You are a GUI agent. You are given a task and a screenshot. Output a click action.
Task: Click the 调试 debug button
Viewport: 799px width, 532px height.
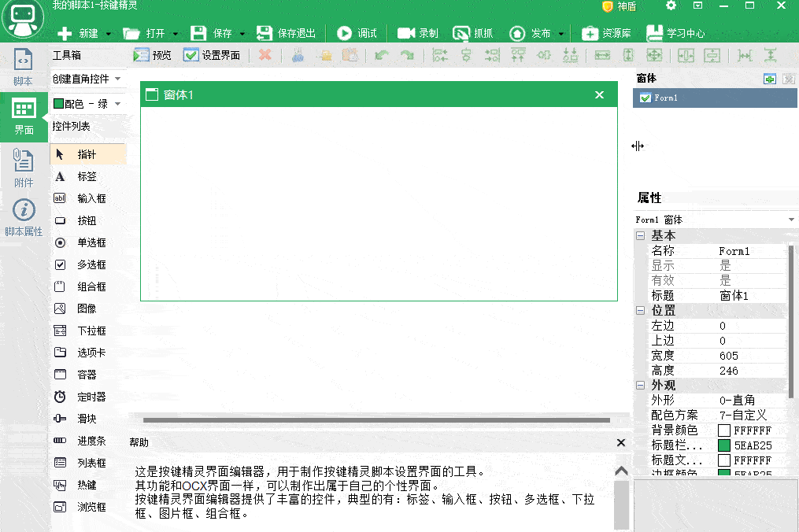[357, 33]
